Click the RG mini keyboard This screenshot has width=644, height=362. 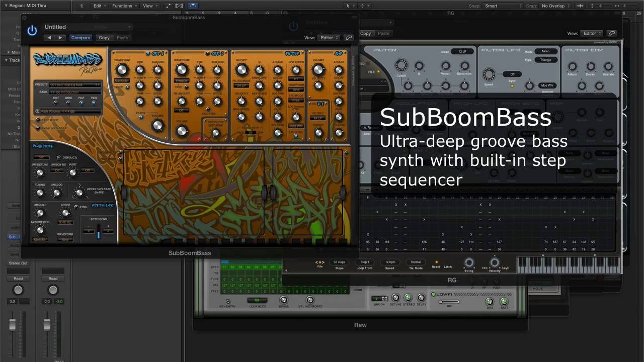coord(568,265)
